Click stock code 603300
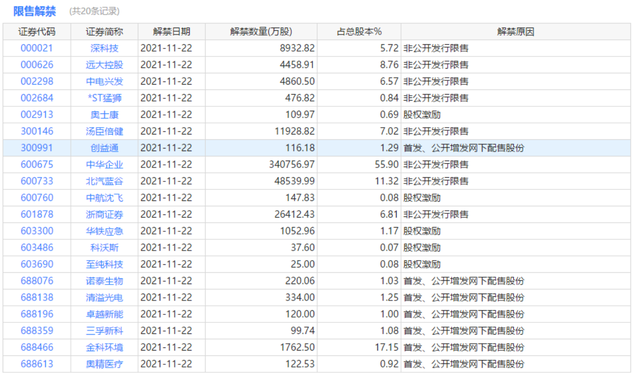This screenshot has height=375, width=640. 37,231
